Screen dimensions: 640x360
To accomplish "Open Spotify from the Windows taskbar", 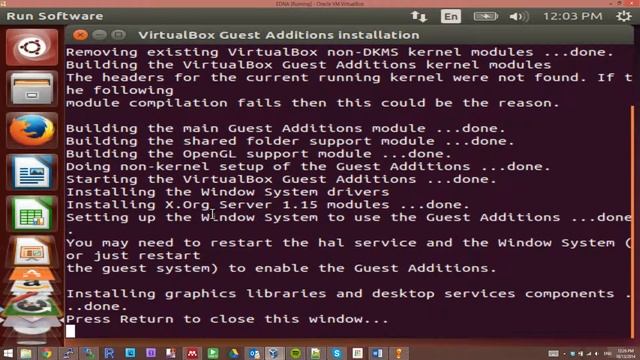I will tap(296, 353).
